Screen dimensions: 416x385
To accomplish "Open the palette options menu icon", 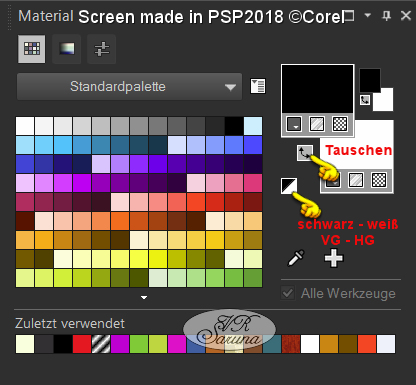I will [x=258, y=86].
